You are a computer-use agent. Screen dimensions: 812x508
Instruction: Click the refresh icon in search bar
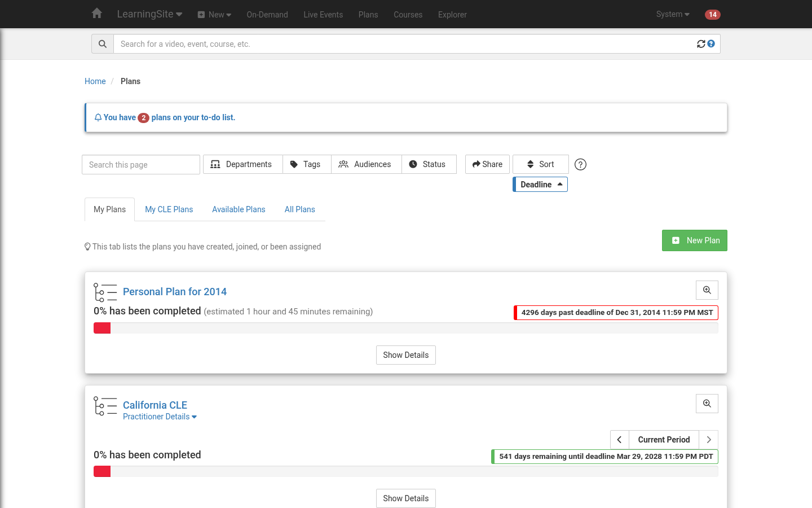coord(701,44)
